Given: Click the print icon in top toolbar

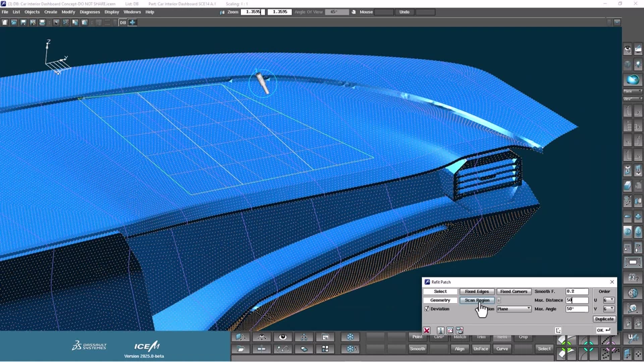Looking at the screenshot, I should pyautogui.click(x=42, y=22).
